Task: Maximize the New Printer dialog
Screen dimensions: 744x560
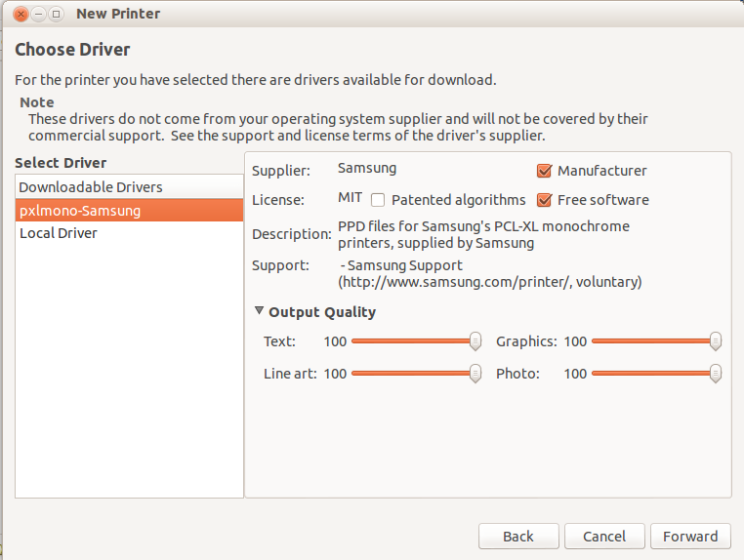Action: (x=56, y=15)
